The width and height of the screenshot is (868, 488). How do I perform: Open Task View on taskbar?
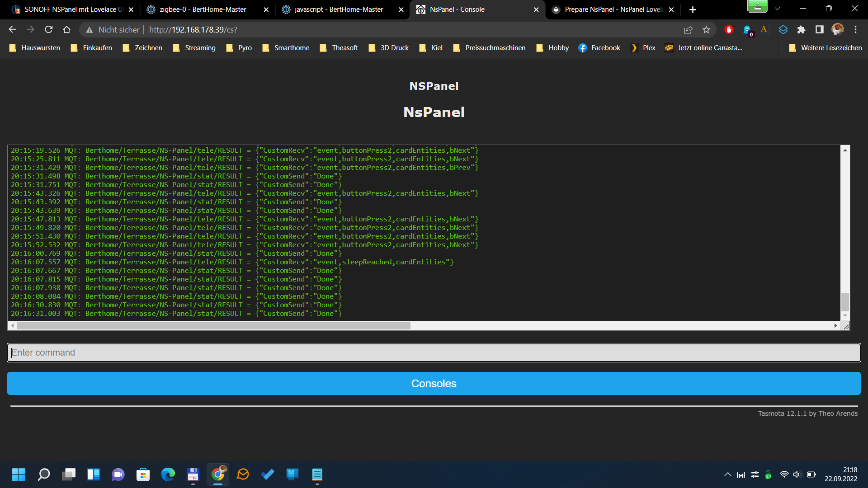click(69, 474)
